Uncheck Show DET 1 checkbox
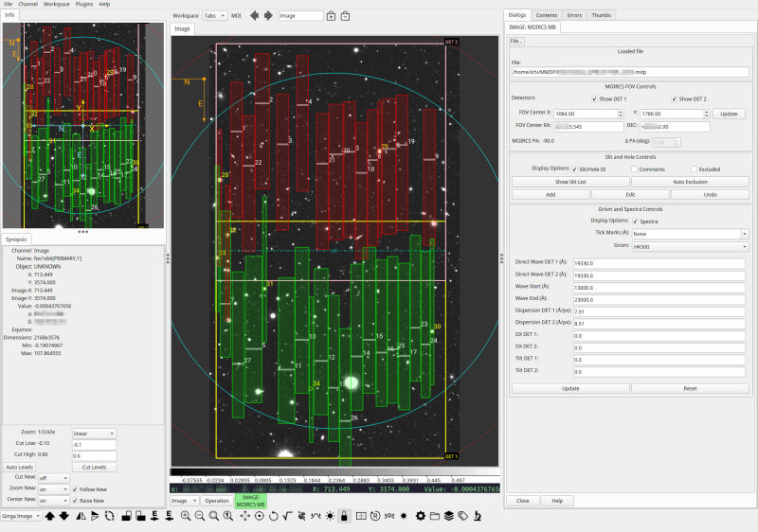The image size is (758, 532). tap(595, 98)
